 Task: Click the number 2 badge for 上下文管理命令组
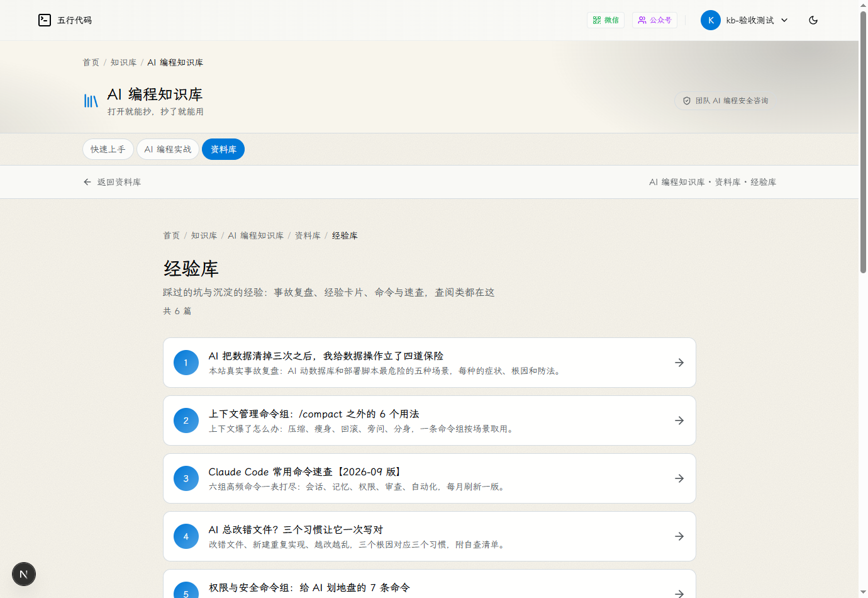186,420
